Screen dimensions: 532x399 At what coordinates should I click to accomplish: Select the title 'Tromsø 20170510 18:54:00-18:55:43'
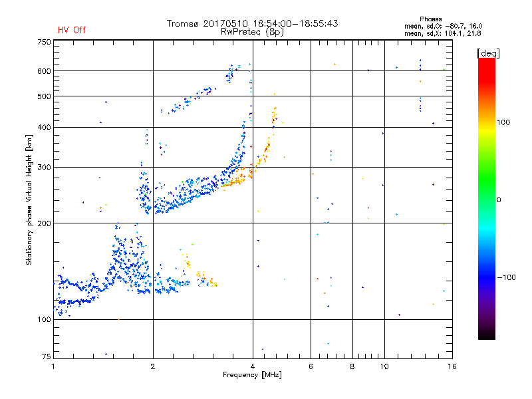[252, 23]
